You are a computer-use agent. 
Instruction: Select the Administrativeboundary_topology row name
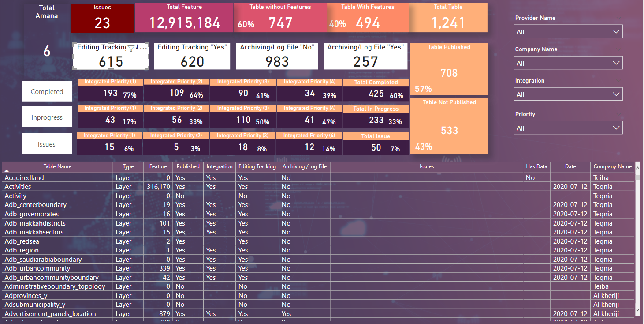(x=55, y=286)
